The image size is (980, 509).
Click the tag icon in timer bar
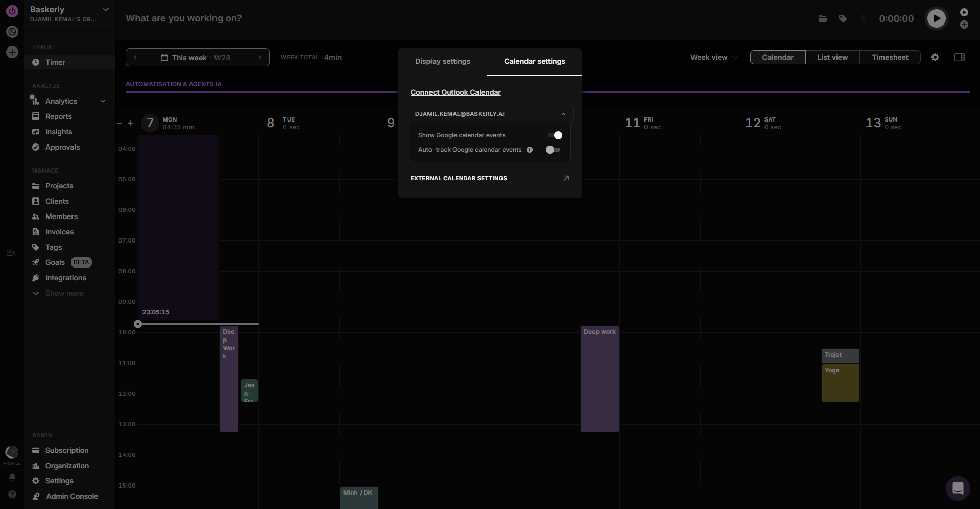pos(843,19)
